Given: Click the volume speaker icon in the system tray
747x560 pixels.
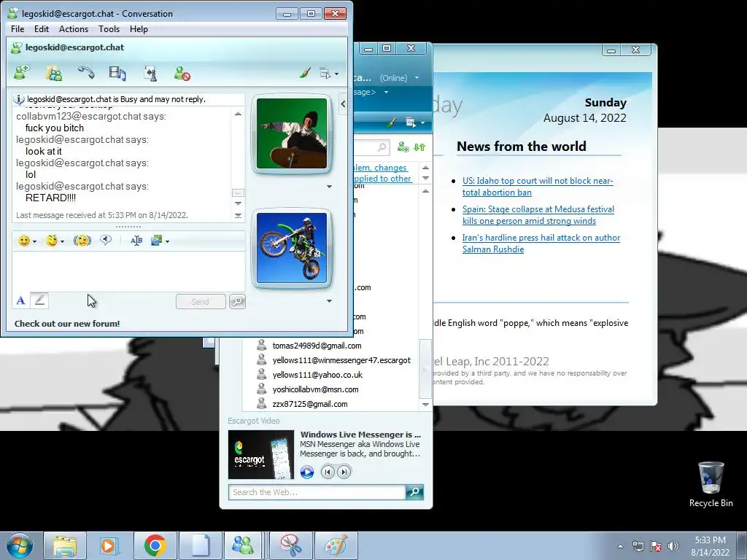Looking at the screenshot, I should [x=673, y=546].
